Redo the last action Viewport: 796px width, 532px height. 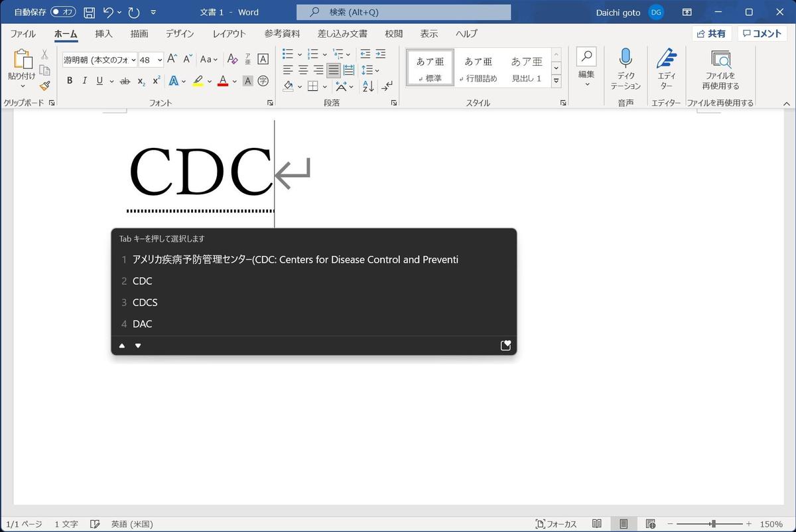pyautogui.click(x=134, y=12)
